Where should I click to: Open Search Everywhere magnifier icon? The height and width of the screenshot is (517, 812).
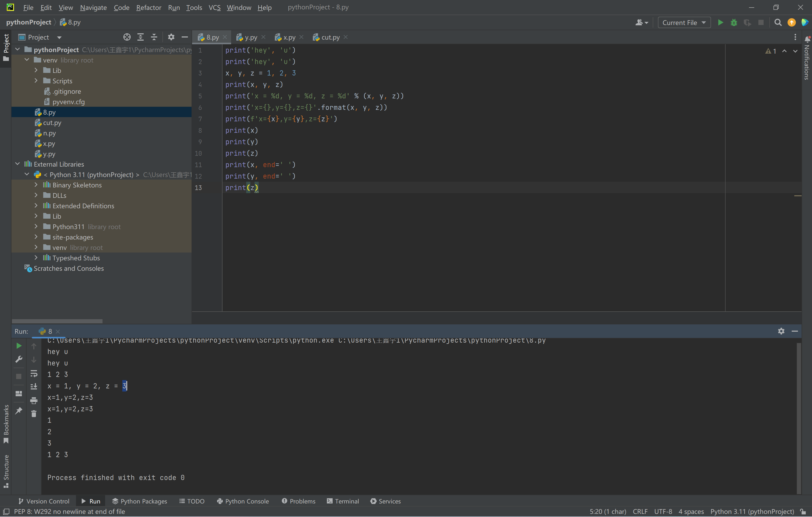778,23
